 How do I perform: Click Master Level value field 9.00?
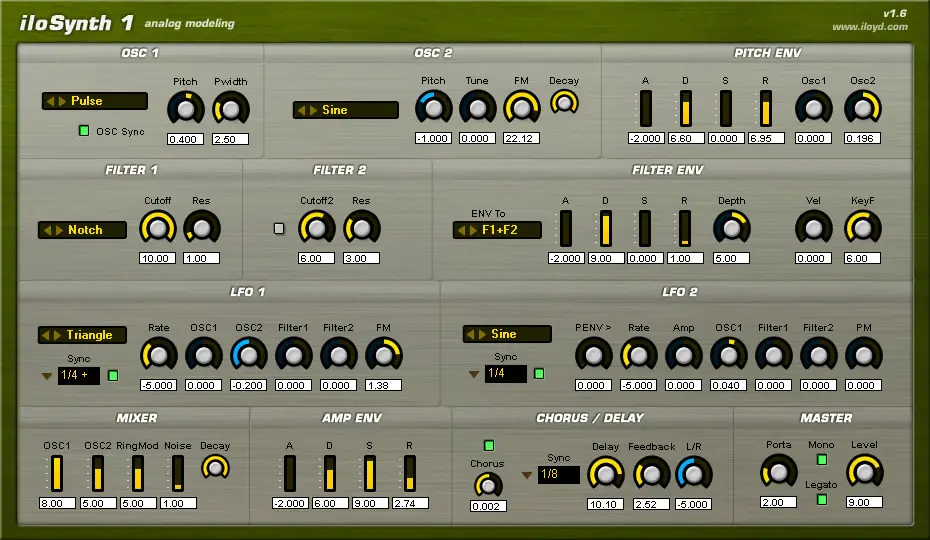pos(864,503)
